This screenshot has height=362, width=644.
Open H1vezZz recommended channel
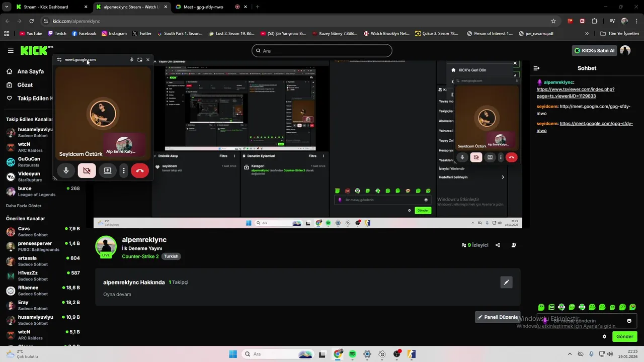tap(43, 276)
